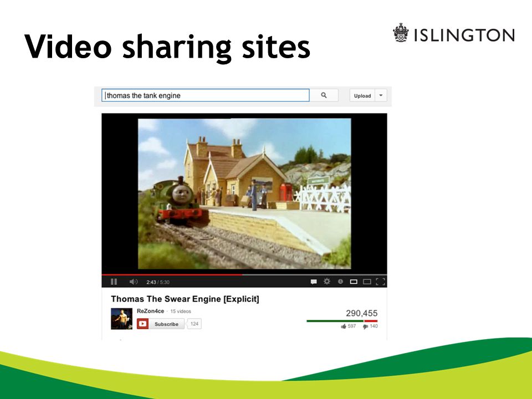Click the ReZon4ce channel avatar thumbnail
This screenshot has width=532, height=399.
click(x=121, y=319)
